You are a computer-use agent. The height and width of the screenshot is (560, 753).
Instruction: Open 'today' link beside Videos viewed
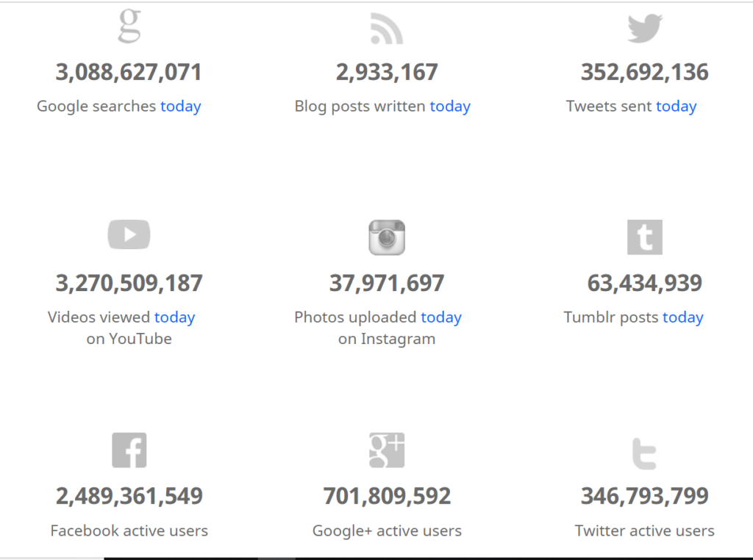pyautogui.click(x=175, y=317)
